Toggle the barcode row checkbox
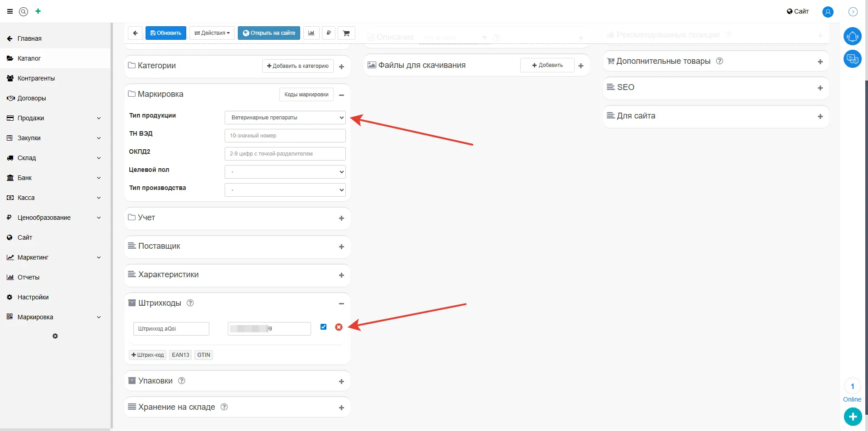 click(323, 327)
